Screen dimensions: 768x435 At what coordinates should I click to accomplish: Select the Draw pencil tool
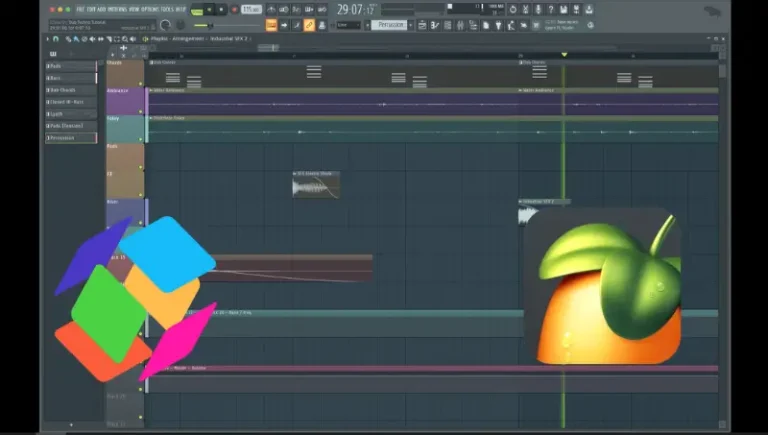(68, 39)
